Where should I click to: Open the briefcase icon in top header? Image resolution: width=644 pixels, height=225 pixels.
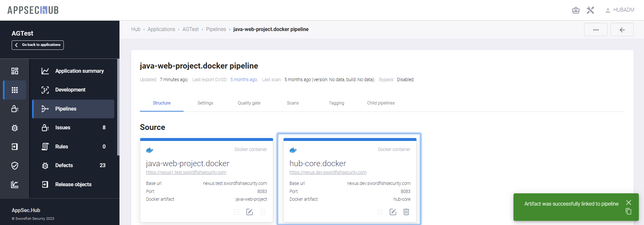[x=576, y=10]
